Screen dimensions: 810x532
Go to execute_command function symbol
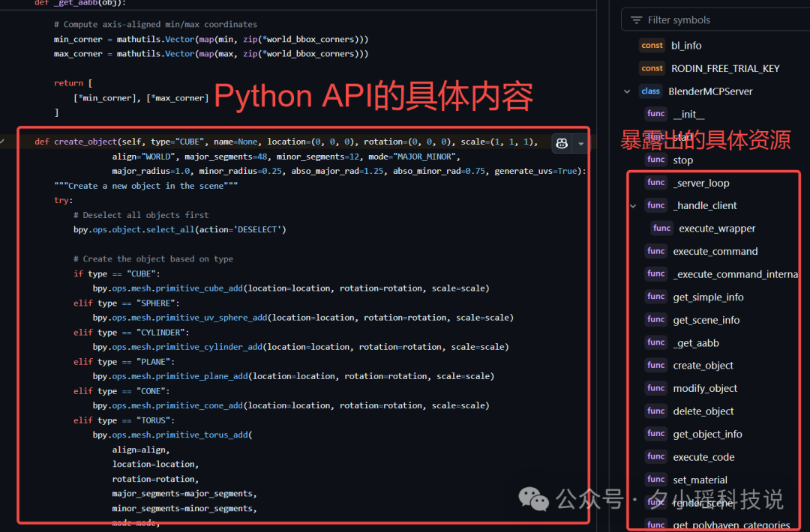(x=715, y=251)
